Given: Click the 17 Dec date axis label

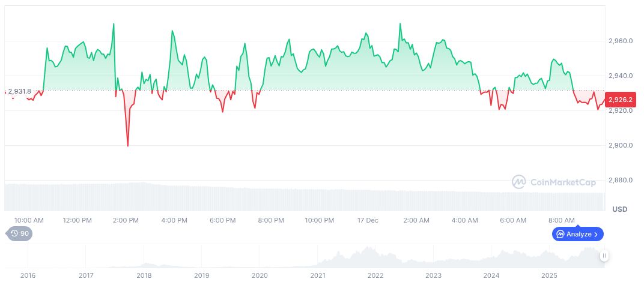Looking at the screenshot, I should coord(368,220).
